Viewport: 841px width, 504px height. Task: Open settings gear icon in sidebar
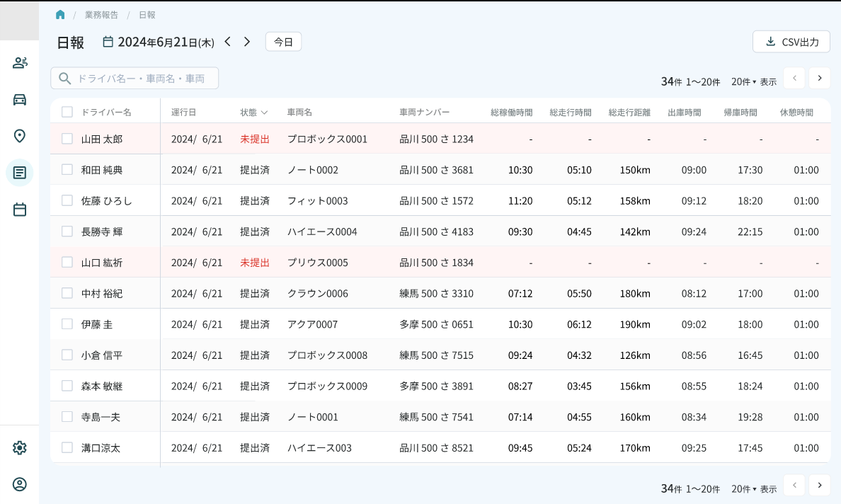(20, 447)
